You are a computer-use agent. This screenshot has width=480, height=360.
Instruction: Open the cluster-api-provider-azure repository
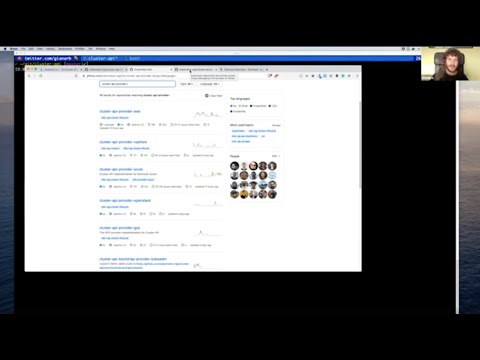tap(121, 169)
